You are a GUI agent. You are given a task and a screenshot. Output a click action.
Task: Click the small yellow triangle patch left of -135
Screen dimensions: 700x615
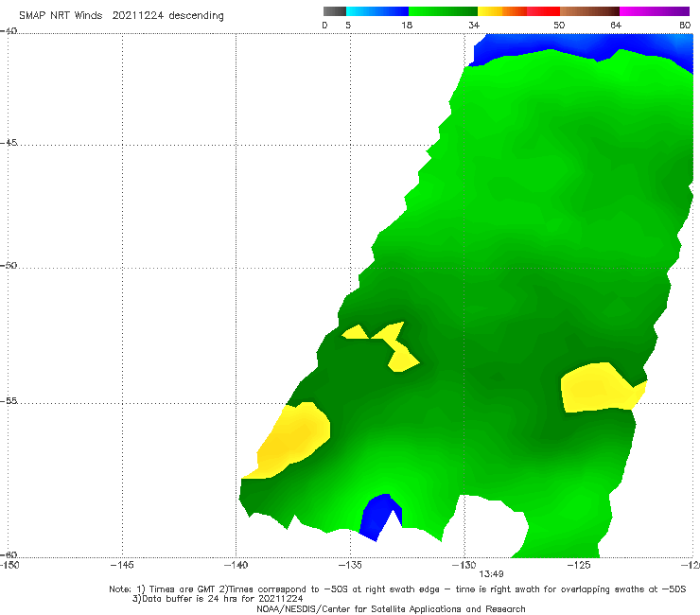tap(356, 332)
